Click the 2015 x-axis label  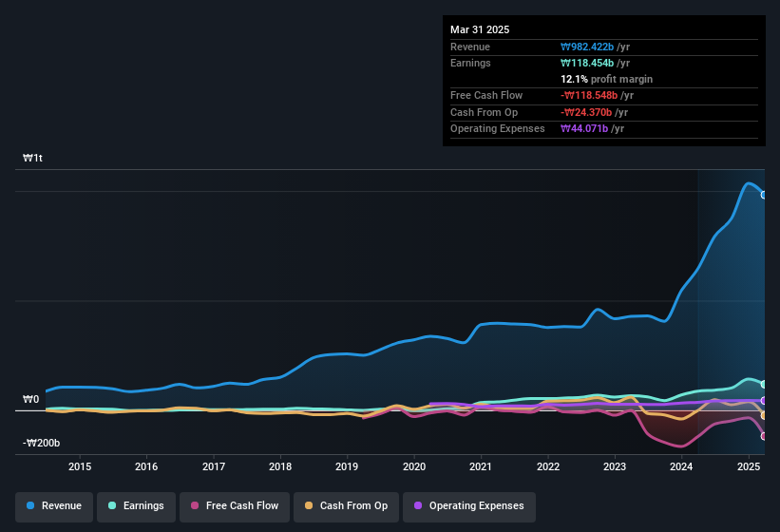pyautogui.click(x=80, y=466)
